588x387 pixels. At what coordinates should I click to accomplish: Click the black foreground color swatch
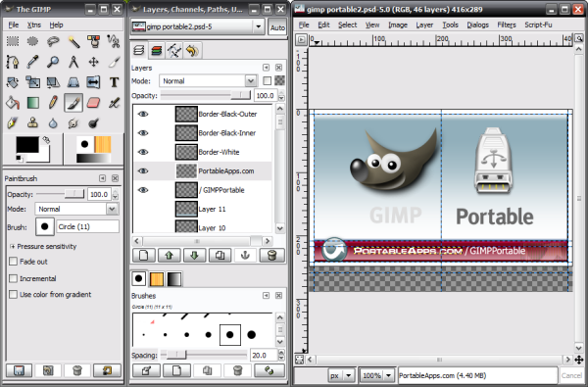tap(27, 145)
